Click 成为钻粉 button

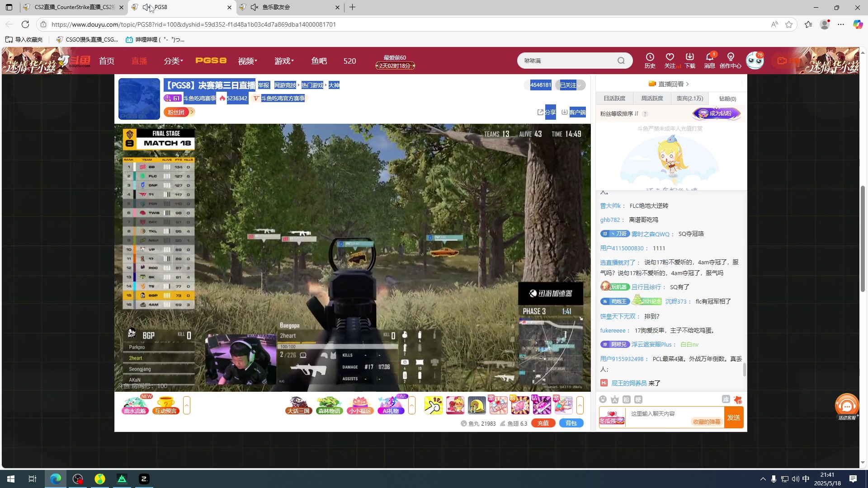[716, 114]
